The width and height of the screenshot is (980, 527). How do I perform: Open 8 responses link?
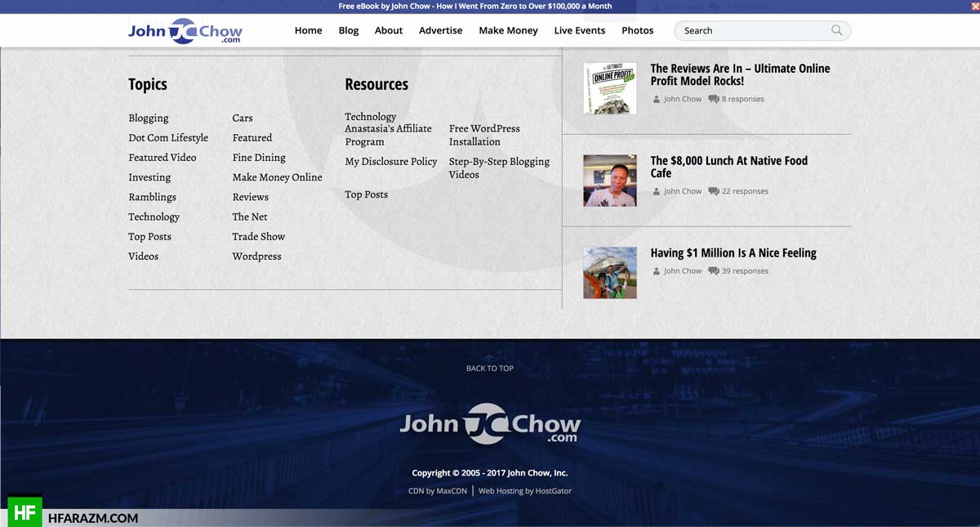[x=743, y=99]
